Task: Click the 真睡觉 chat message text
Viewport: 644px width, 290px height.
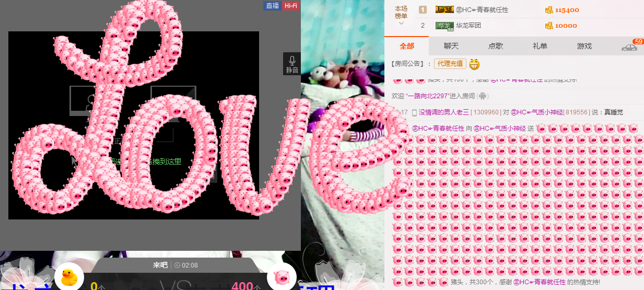Action: (x=614, y=112)
